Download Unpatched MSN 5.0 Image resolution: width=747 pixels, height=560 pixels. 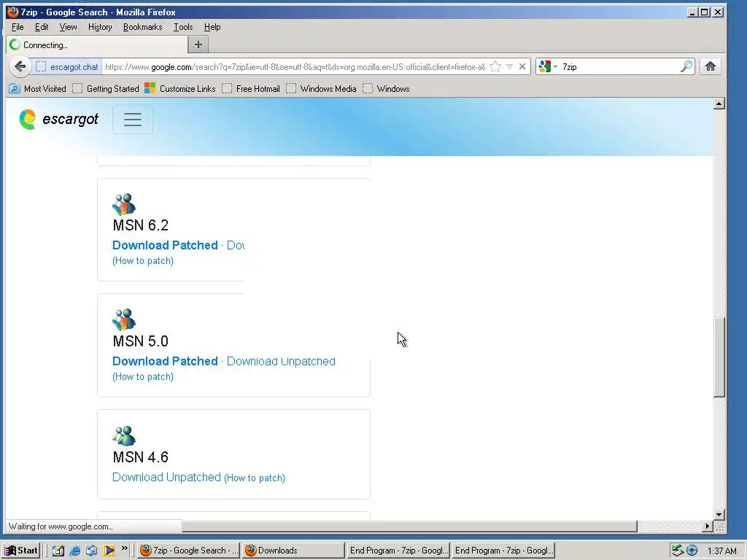tap(281, 362)
